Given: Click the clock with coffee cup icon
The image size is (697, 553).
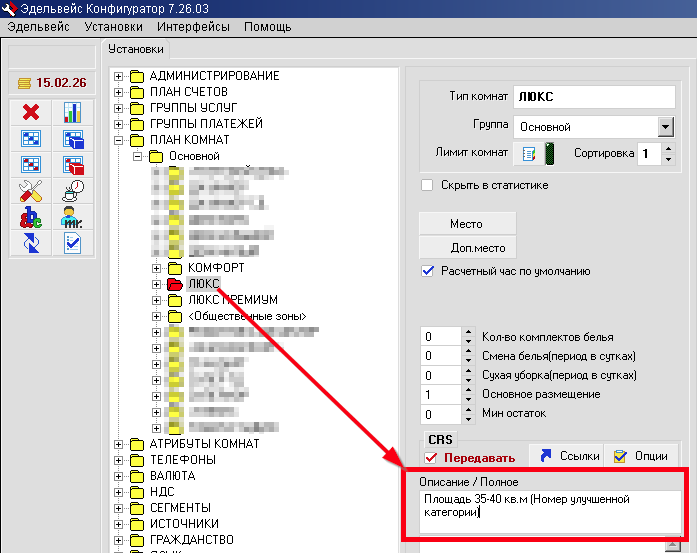Looking at the screenshot, I should 73,191.
